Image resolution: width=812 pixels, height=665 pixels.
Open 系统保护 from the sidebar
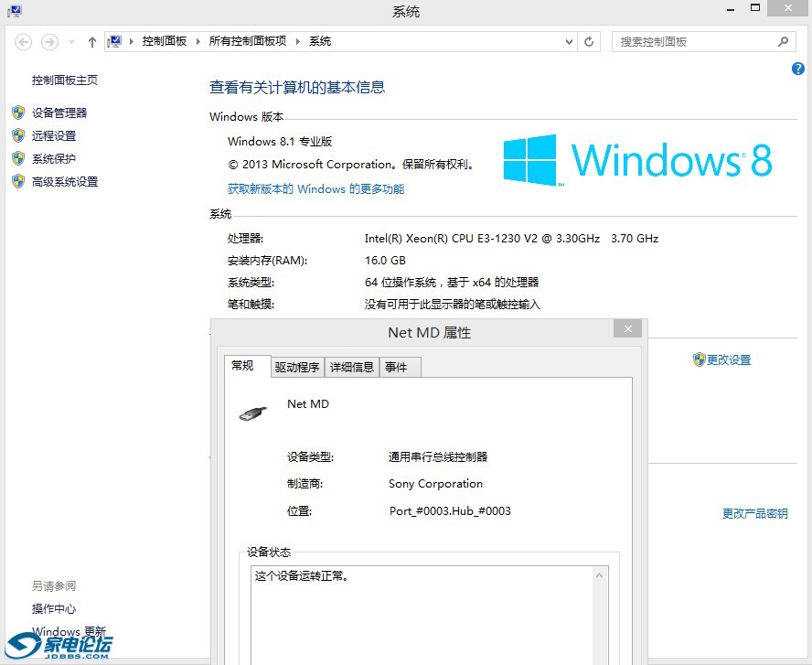tap(54, 158)
